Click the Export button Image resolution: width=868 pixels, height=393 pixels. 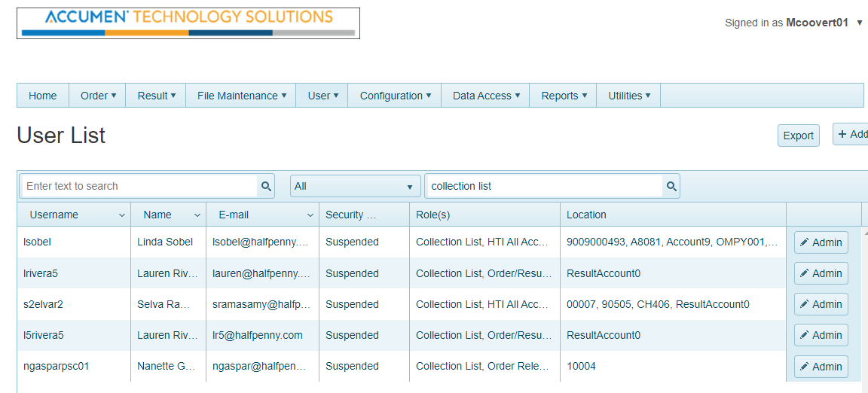(x=798, y=136)
